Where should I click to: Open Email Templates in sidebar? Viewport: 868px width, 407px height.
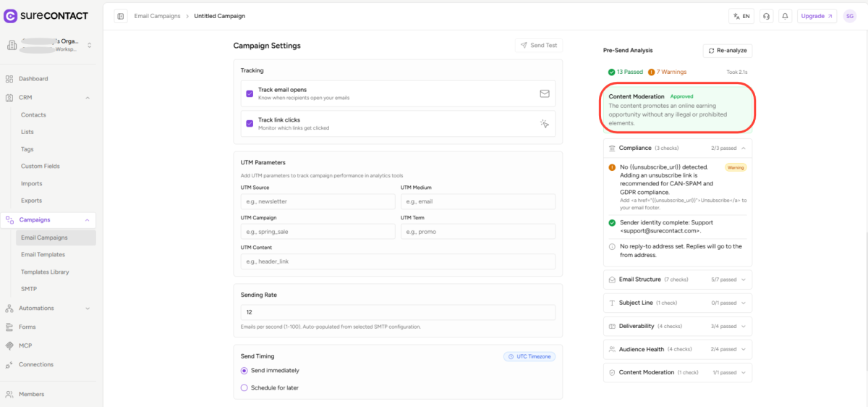pos(43,254)
